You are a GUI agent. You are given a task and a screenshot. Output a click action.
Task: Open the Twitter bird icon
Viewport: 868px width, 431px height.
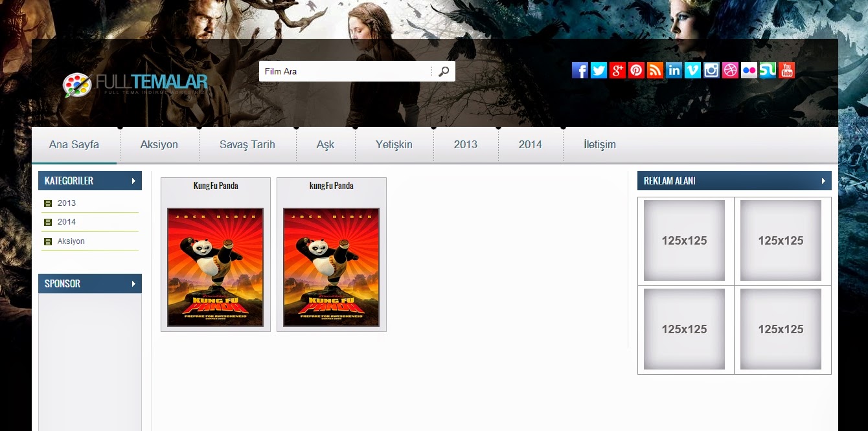[599, 71]
